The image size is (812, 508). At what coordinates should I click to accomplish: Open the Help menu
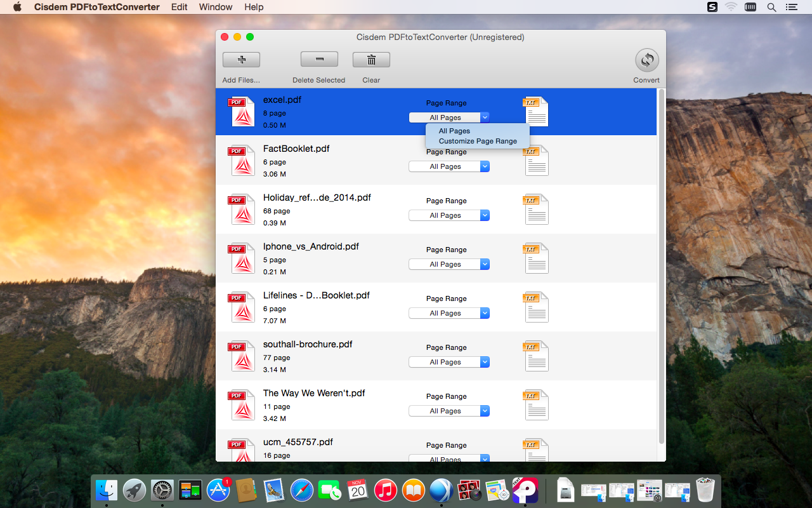pos(254,7)
